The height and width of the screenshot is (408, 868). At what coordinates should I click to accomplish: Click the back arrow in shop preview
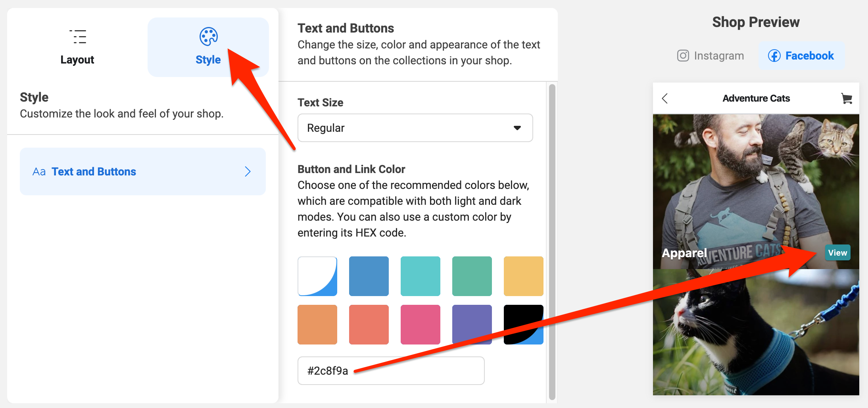pos(665,98)
